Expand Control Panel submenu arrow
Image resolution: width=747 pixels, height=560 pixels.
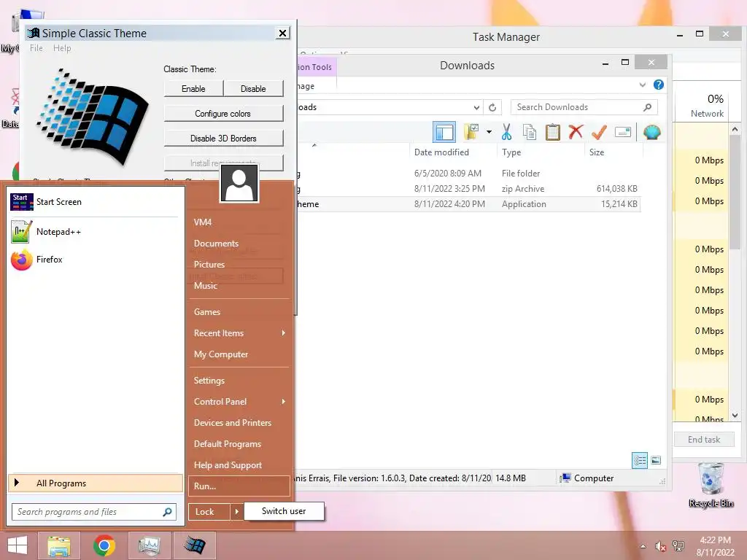[284, 402]
